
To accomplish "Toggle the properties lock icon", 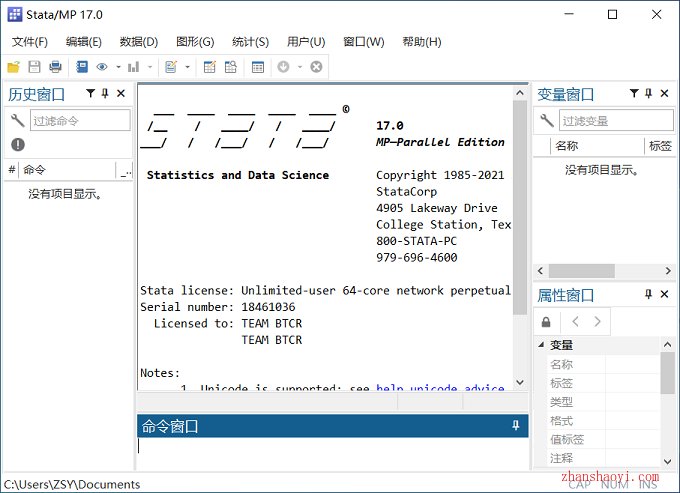I will tap(546, 322).
